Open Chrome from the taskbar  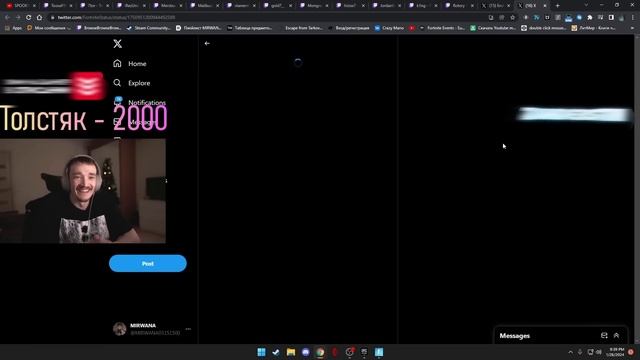pos(320,352)
